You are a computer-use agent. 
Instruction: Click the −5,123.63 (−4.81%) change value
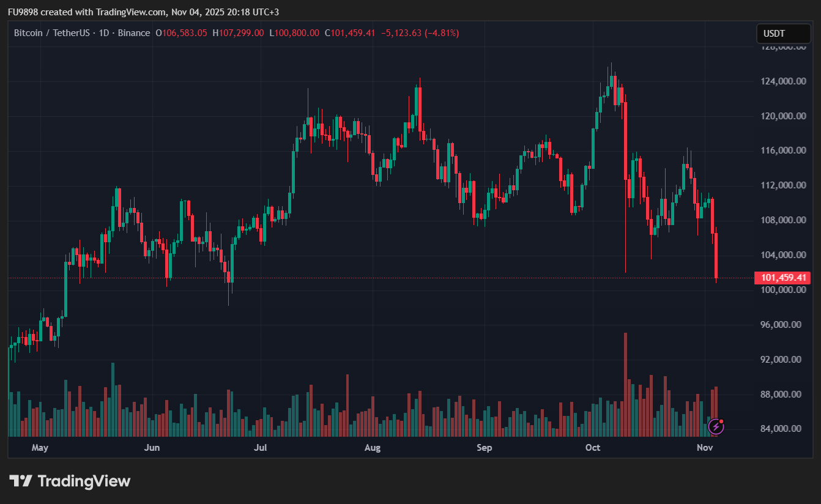(420, 33)
